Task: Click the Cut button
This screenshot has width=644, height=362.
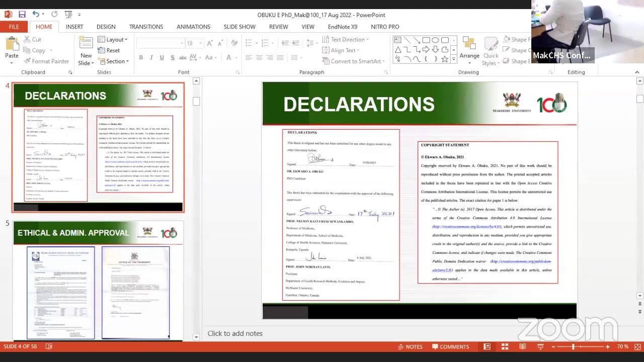Action: coord(32,39)
